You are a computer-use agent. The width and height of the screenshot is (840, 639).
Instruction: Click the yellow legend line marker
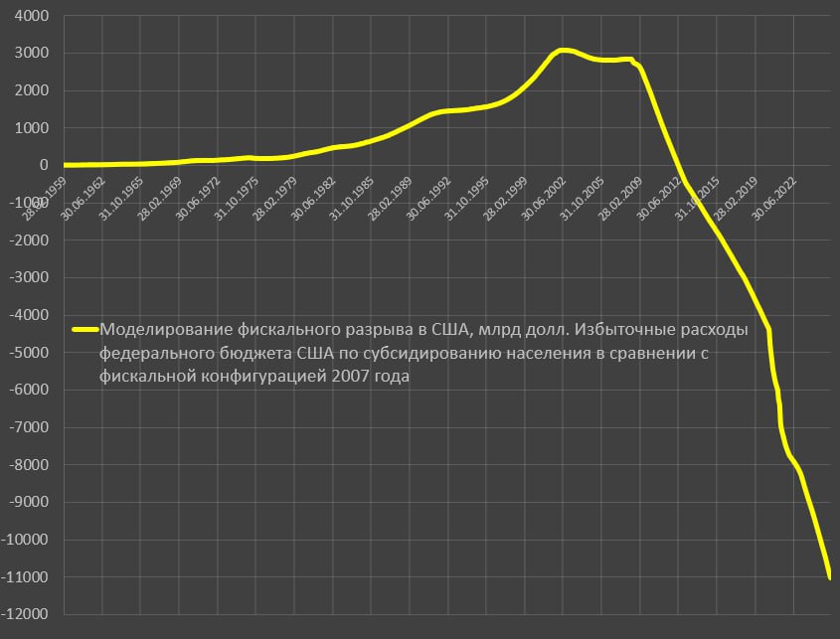click(x=85, y=331)
